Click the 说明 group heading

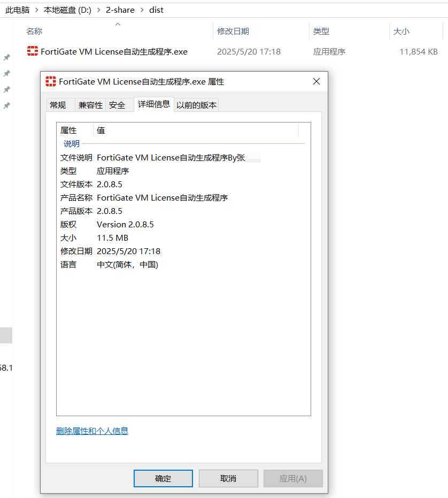[x=72, y=143]
